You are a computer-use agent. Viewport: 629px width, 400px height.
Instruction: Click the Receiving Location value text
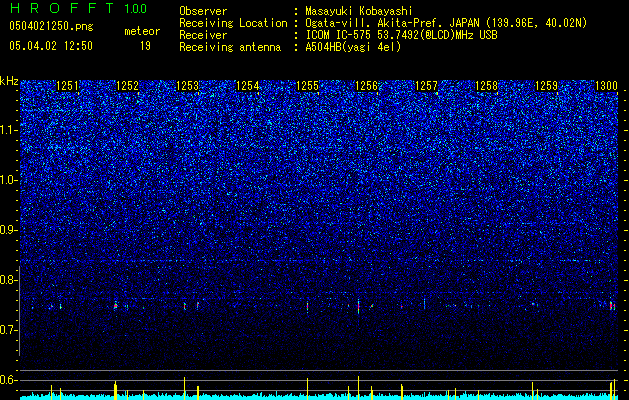pyautogui.click(x=446, y=23)
